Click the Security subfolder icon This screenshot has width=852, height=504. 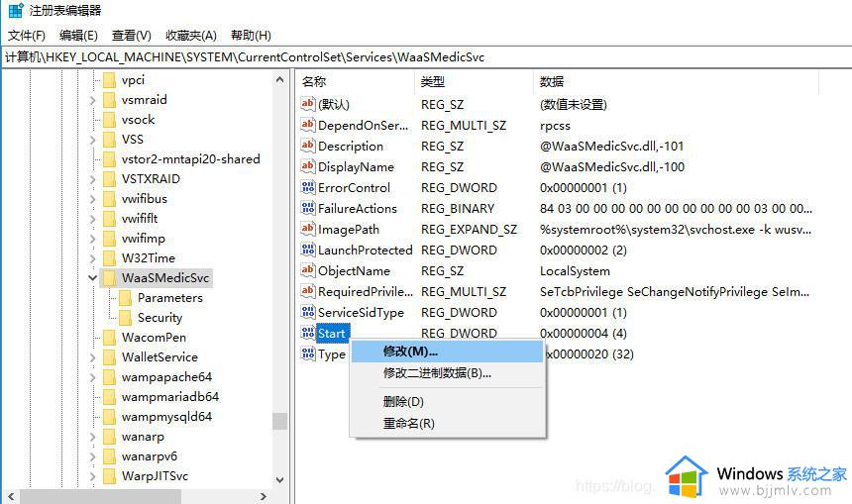125,318
